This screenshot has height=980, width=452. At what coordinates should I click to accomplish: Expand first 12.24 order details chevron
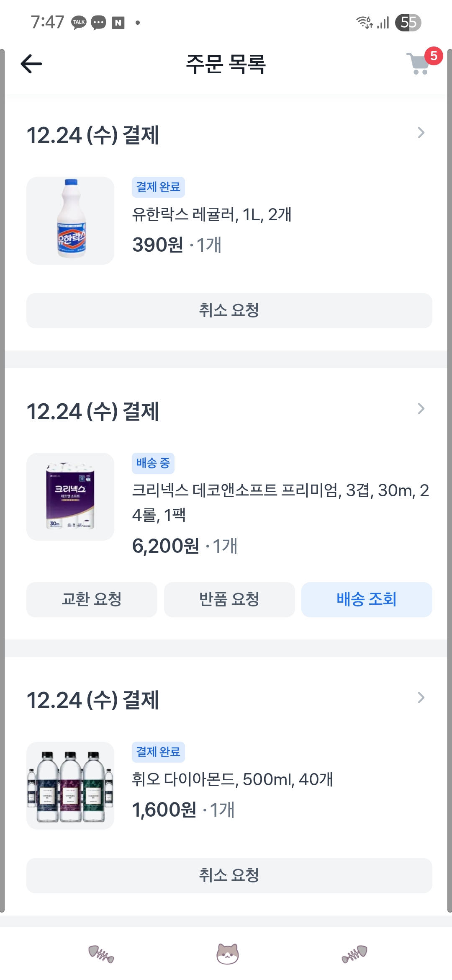tap(421, 133)
